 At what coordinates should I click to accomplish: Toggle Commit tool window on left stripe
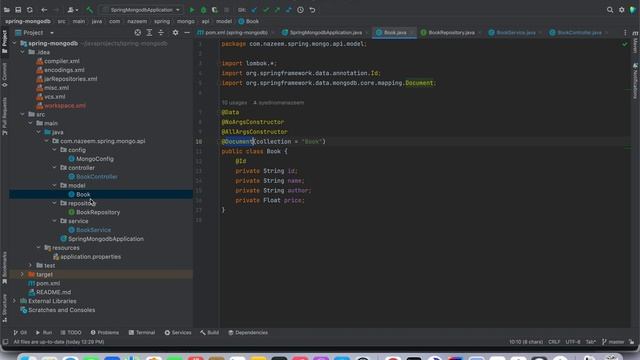(x=4, y=75)
